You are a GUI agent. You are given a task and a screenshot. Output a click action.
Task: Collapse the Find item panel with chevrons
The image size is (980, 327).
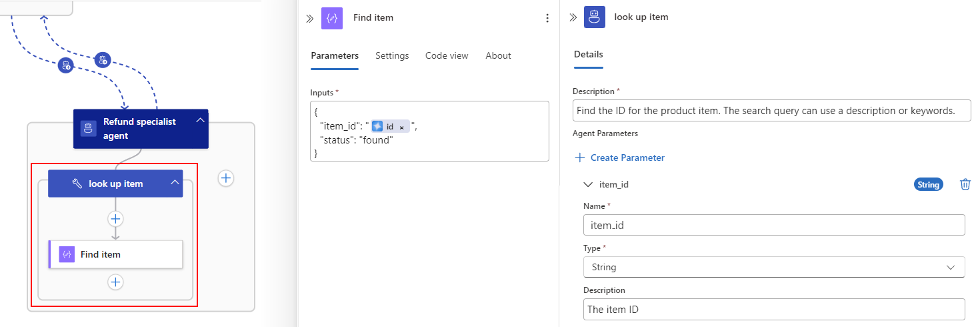point(309,18)
